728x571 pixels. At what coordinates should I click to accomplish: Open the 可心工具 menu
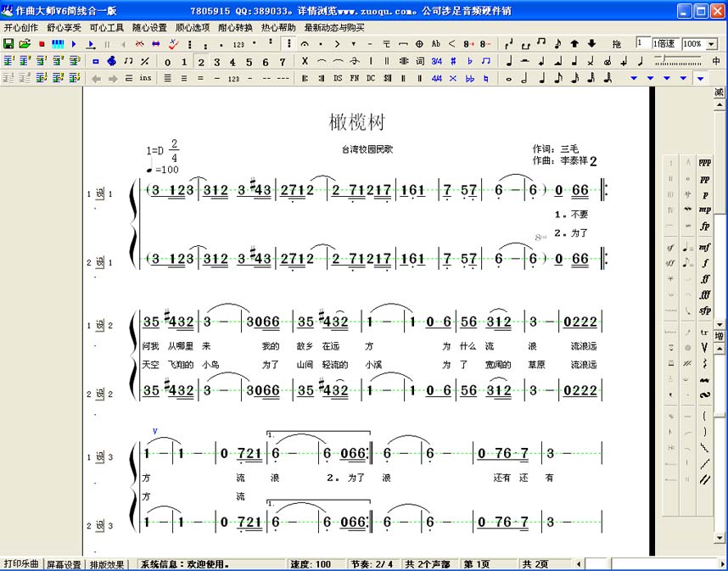coord(107,28)
